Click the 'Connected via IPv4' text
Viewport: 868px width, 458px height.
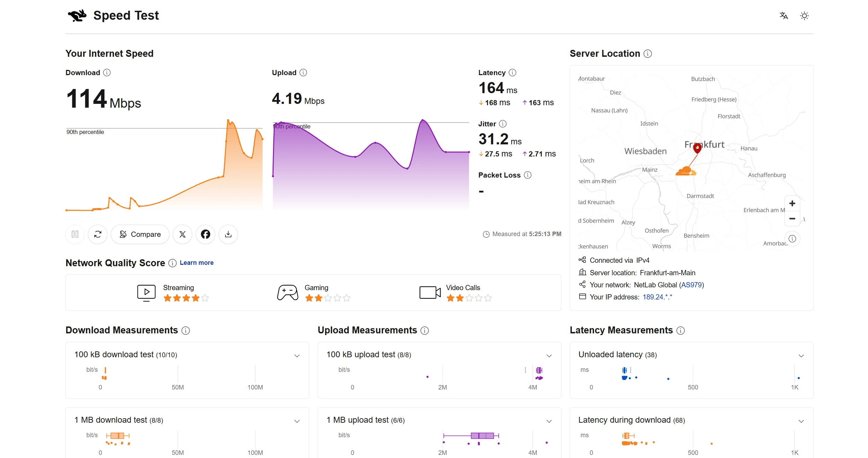click(620, 260)
